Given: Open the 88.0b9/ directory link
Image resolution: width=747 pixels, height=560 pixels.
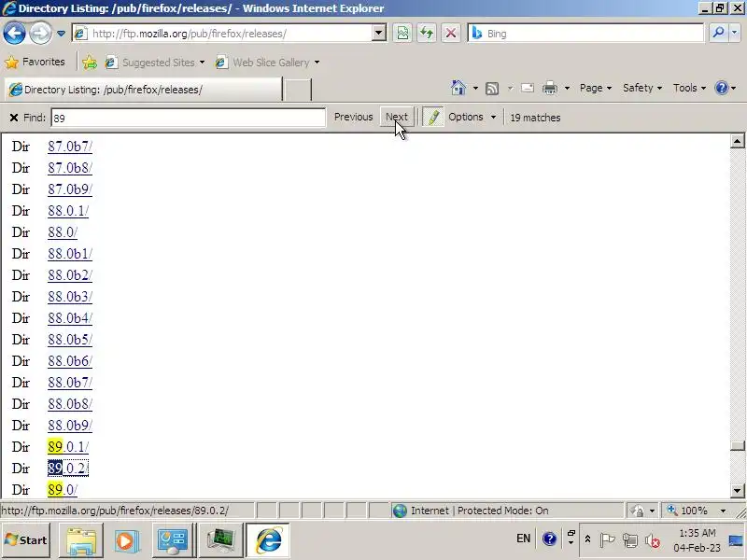Looking at the screenshot, I should coord(70,426).
